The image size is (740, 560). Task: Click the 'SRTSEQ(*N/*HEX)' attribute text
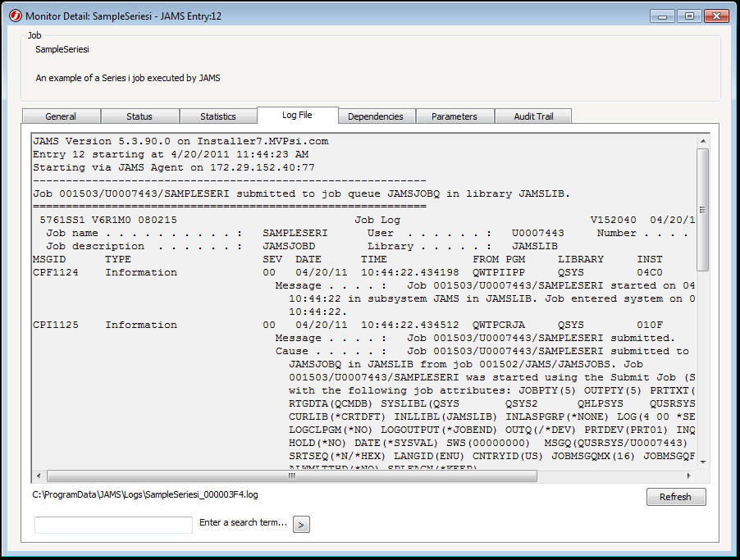337,456
